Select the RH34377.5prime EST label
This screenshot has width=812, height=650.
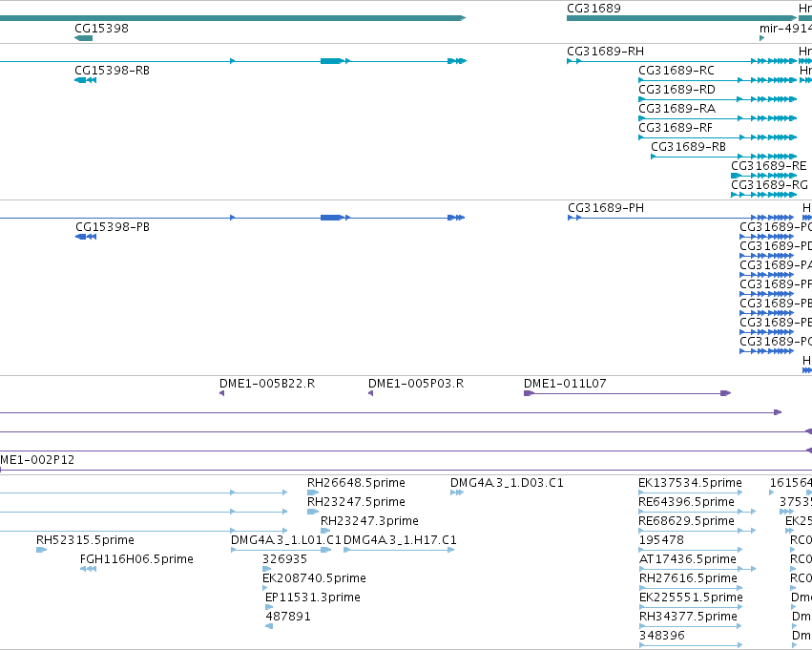pos(688,617)
